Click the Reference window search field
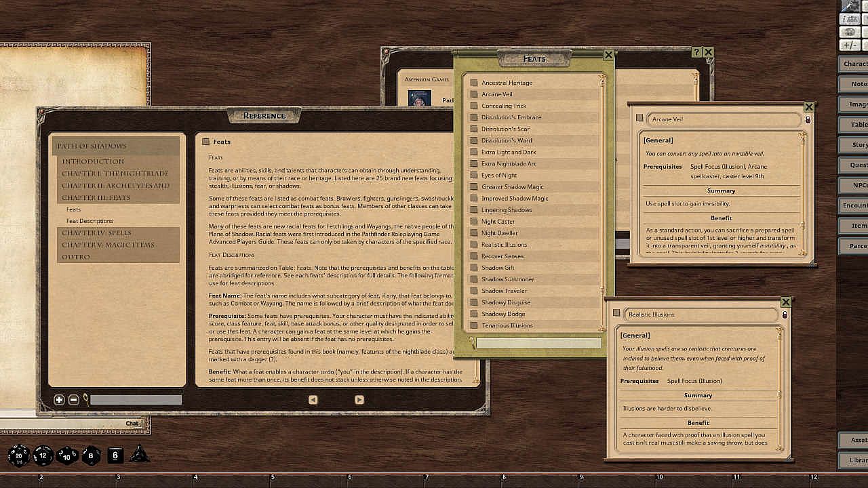Screen dimensions: 868x488 pos(136,400)
